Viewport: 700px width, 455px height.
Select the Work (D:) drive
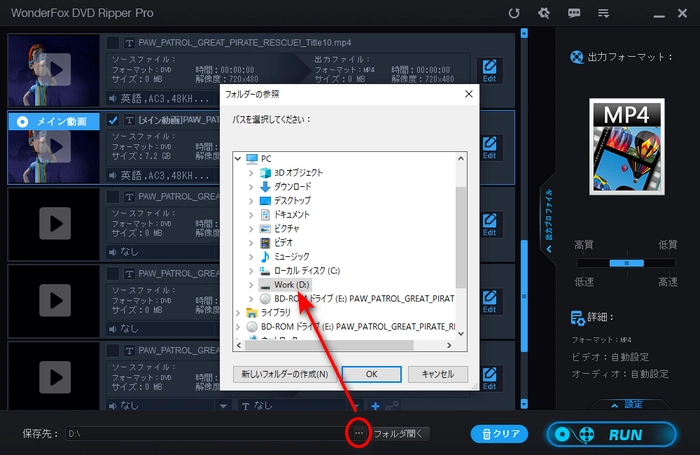pyautogui.click(x=291, y=284)
